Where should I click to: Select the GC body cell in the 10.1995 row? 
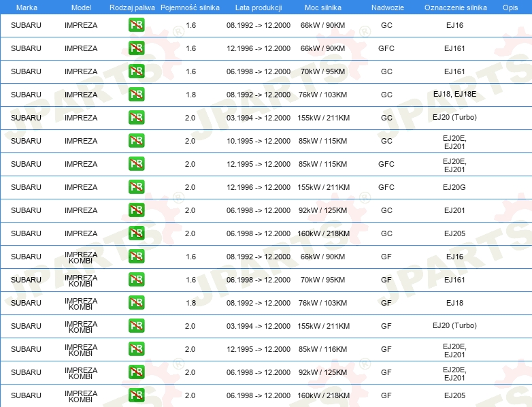(x=386, y=141)
